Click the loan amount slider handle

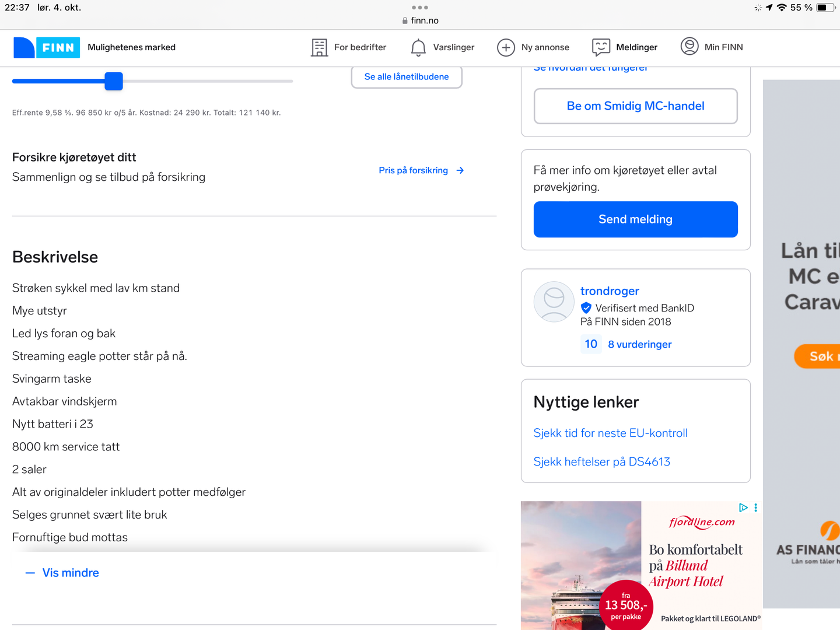pos(114,81)
